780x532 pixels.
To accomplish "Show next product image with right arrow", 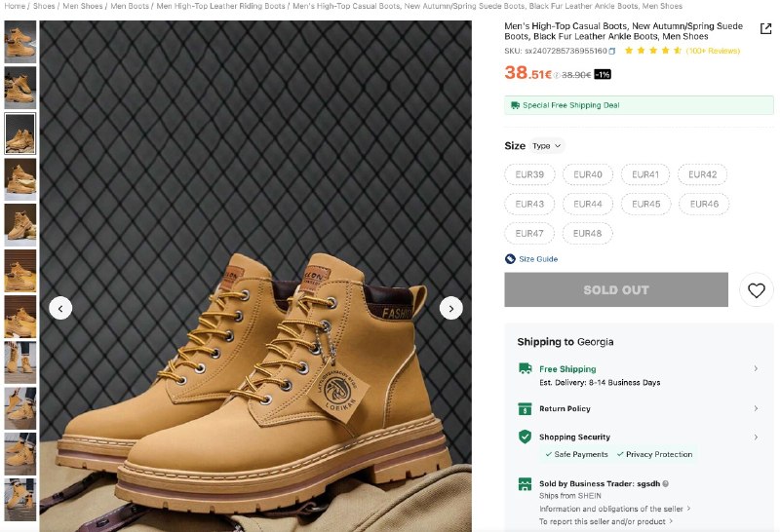I will [450, 308].
